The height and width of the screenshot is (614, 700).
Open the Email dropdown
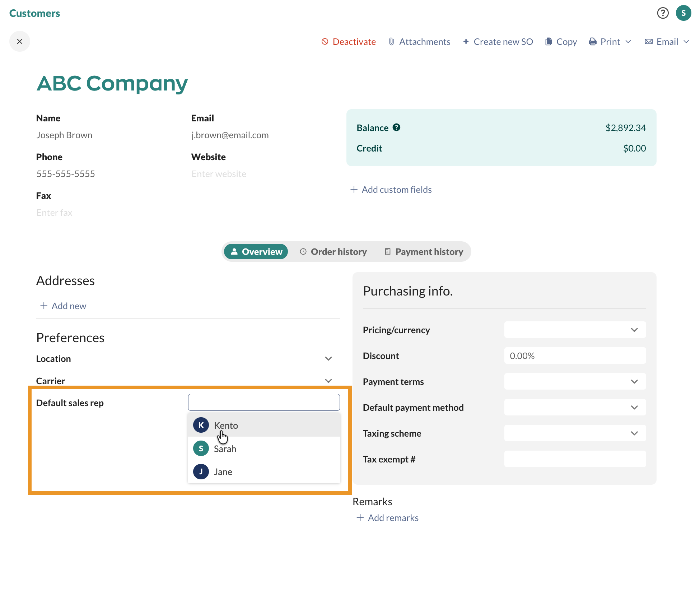coord(667,42)
